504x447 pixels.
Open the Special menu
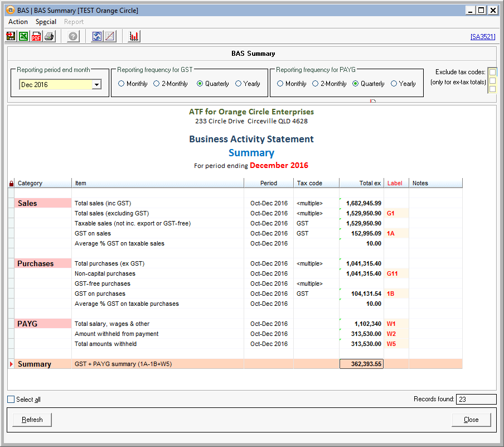click(46, 22)
